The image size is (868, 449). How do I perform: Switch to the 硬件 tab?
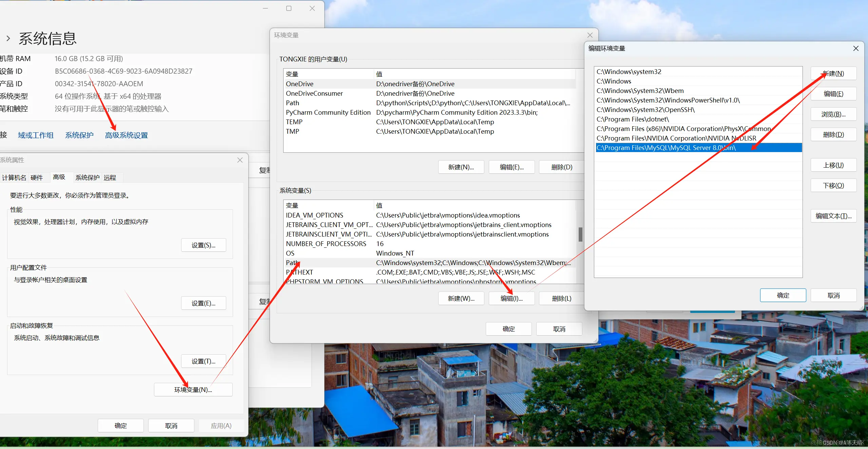point(37,177)
